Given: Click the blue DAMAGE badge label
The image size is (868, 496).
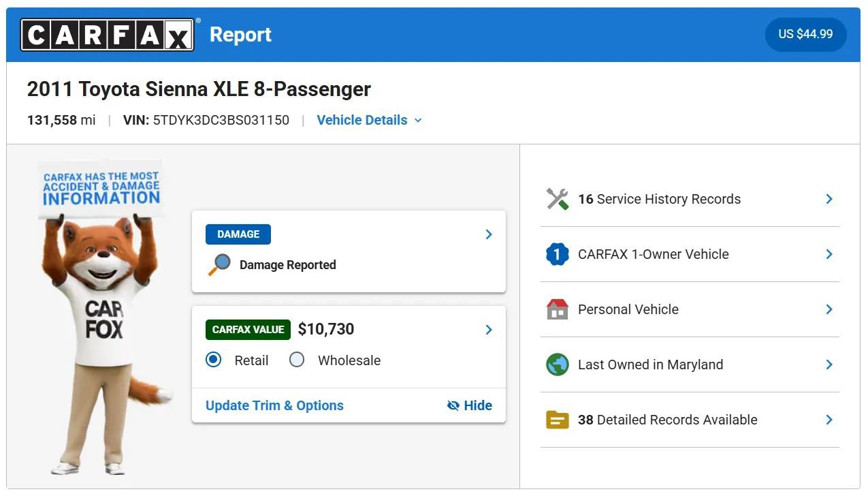Looking at the screenshot, I should click(238, 234).
